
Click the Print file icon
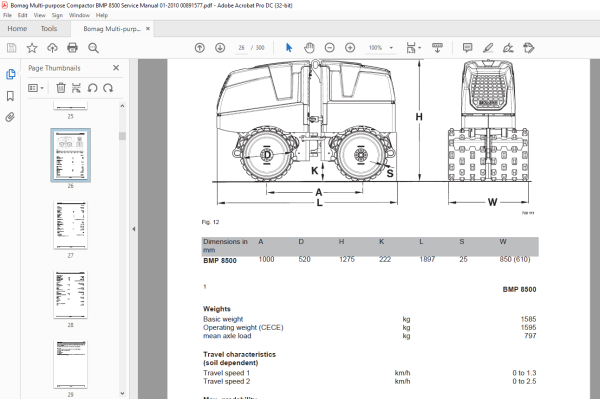click(72, 48)
